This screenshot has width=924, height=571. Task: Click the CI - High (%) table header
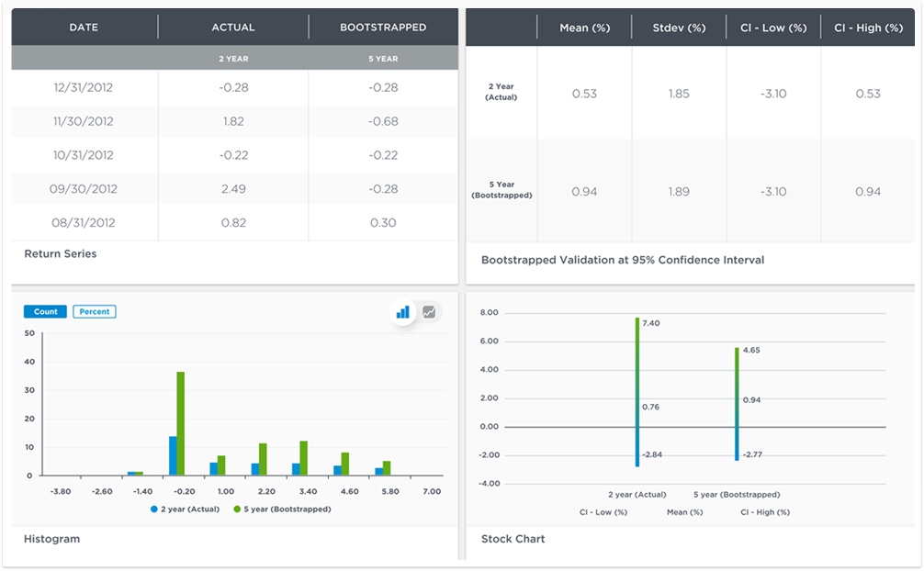868,28
